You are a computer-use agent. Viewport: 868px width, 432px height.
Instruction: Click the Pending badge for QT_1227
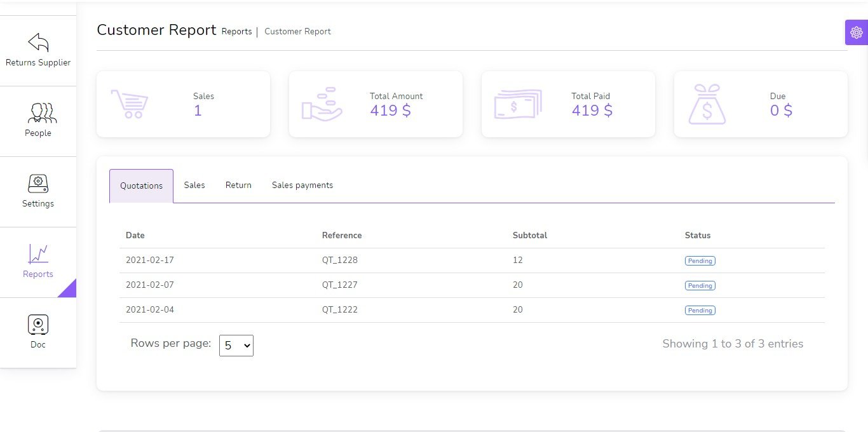pyautogui.click(x=700, y=286)
